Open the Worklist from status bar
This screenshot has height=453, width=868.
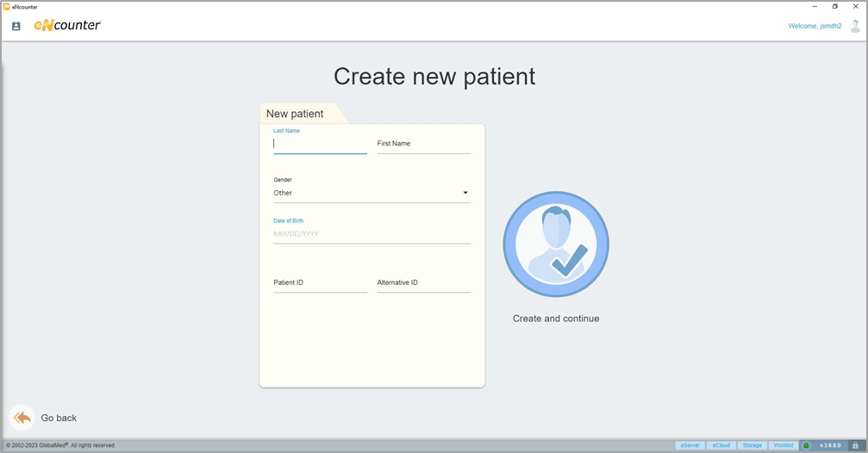pyautogui.click(x=784, y=445)
